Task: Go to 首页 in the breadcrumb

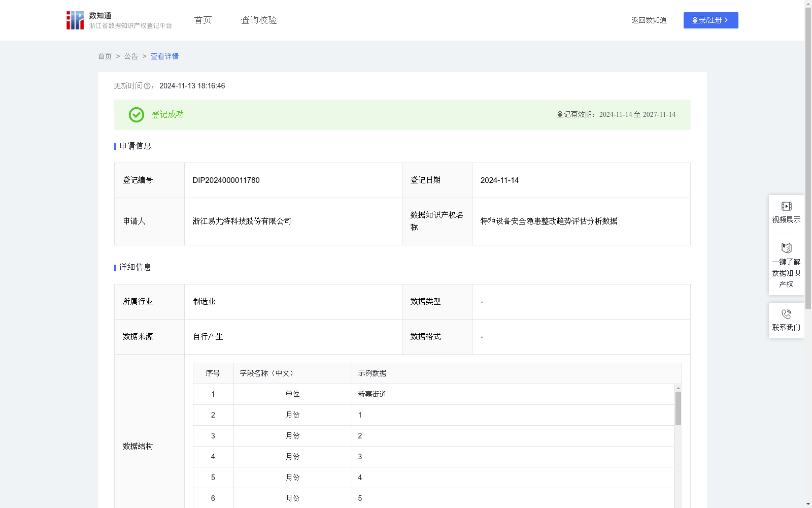Action: tap(105, 56)
